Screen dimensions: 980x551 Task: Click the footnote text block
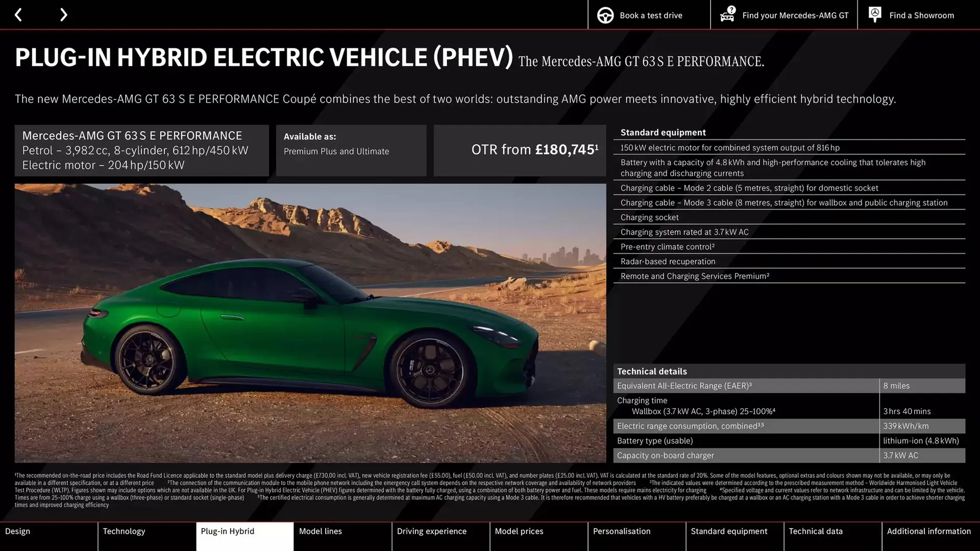[x=490, y=490]
